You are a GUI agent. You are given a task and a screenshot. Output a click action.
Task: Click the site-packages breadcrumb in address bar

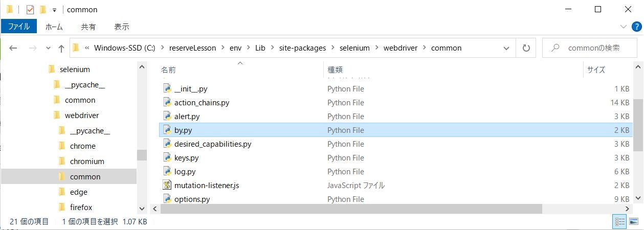click(302, 48)
